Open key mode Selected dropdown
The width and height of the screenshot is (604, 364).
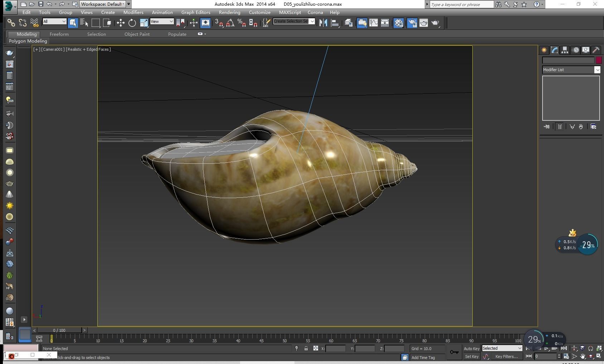click(502, 348)
